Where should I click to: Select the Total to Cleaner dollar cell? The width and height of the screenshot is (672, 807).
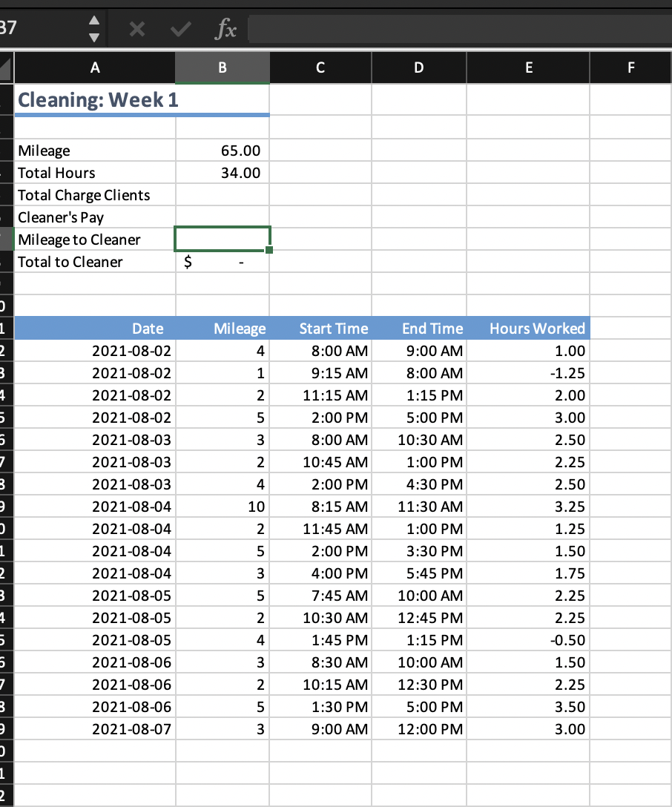(222, 261)
